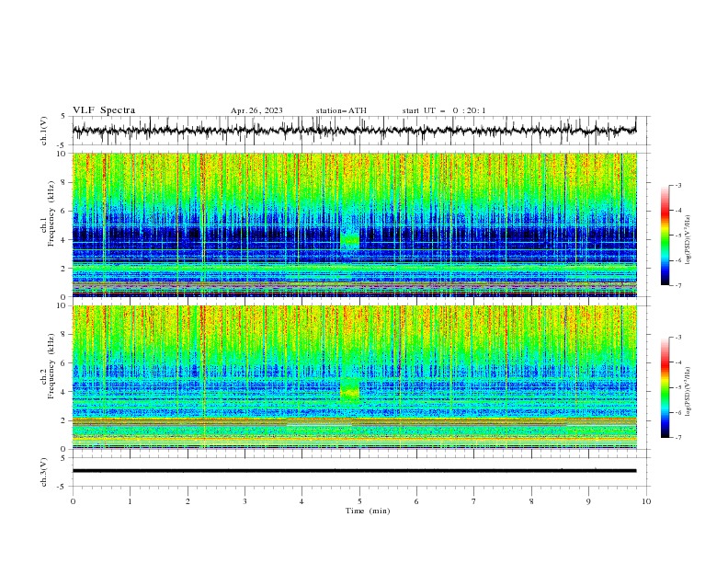
Task: Click the "station=ATH" header text
Action: 341,110
